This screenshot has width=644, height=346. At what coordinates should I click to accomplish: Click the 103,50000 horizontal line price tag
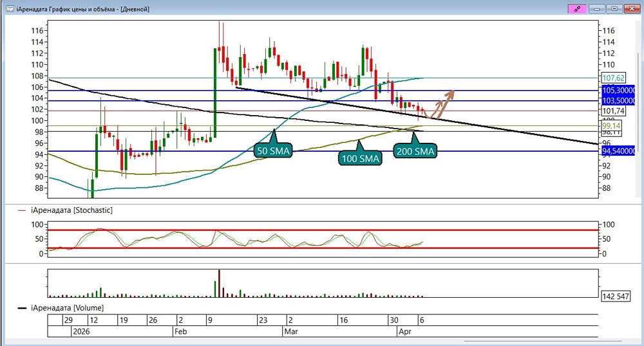point(618,101)
